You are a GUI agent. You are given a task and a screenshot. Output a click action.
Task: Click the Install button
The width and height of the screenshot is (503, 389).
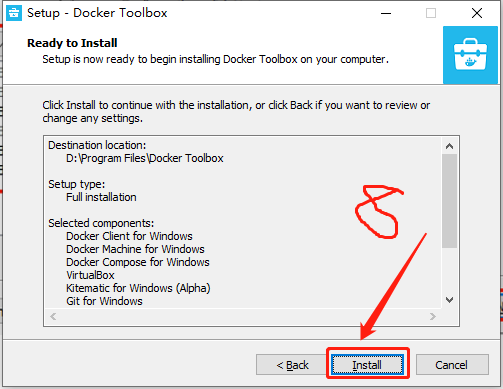pyautogui.click(x=367, y=365)
